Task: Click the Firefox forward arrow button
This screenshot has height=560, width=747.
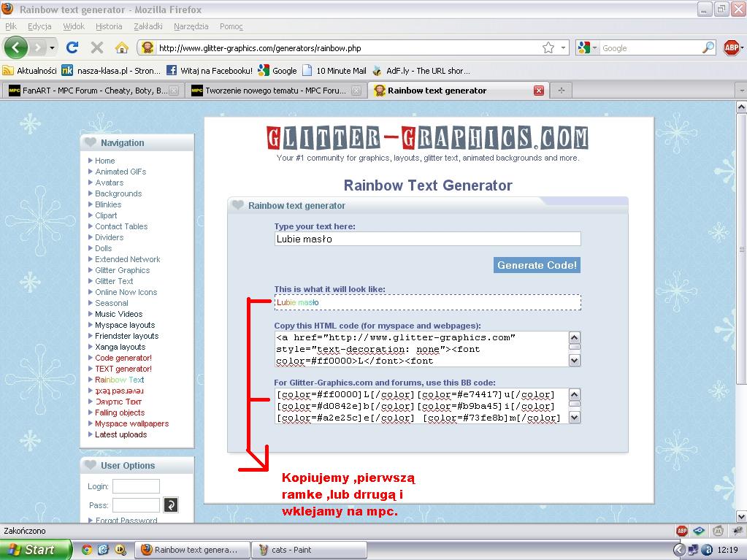Action: point(38,47)
